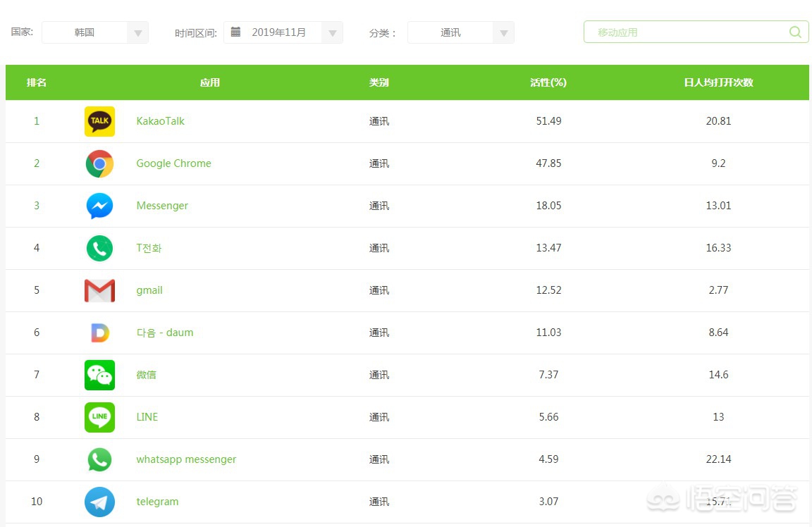Sort by the 日人均打开次数 column header
Screen dimensions: 812x527
click(x=718, y=82)
